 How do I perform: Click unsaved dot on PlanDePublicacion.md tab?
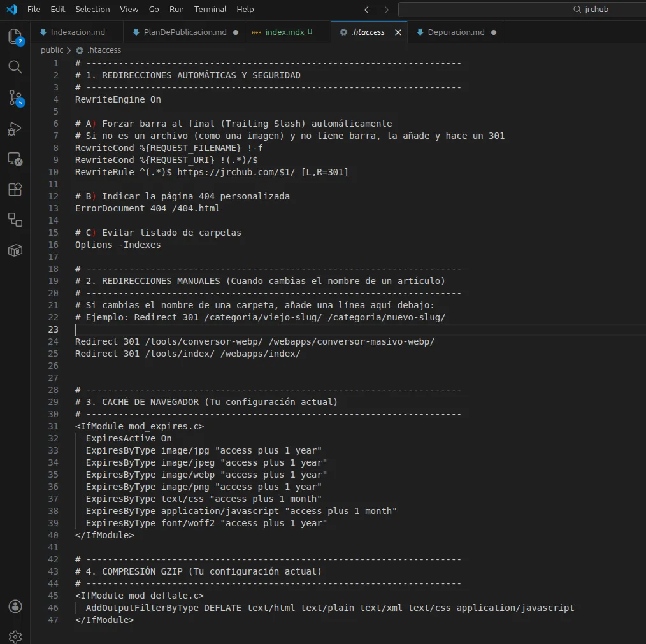[236, 32]
